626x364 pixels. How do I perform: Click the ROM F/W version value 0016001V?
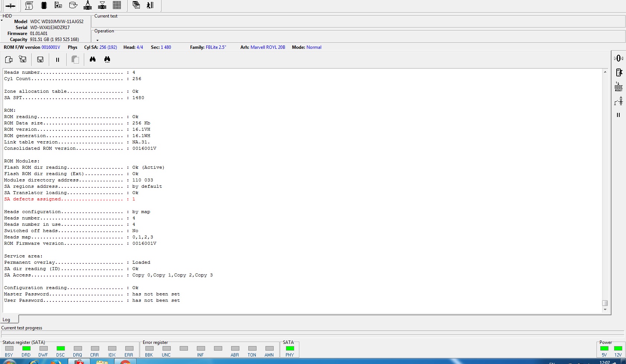coord(51,47)
